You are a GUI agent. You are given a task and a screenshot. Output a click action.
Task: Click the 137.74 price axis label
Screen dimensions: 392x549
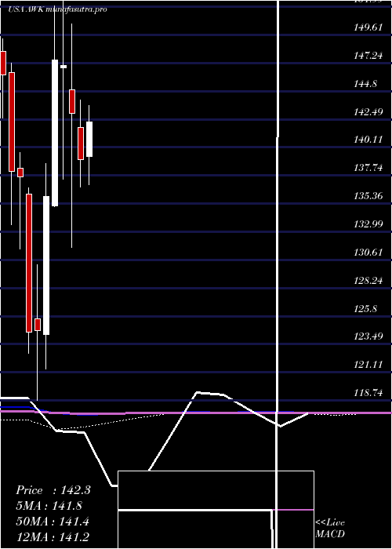pyautogui.click(x=368, y=168)
